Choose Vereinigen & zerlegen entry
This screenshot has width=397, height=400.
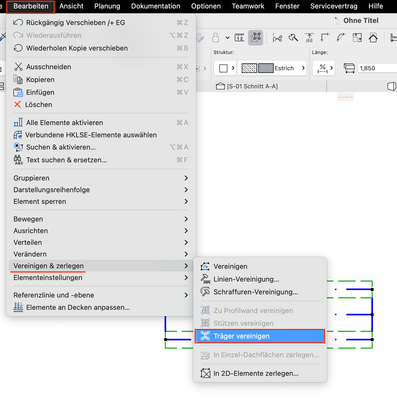point(100,266)
